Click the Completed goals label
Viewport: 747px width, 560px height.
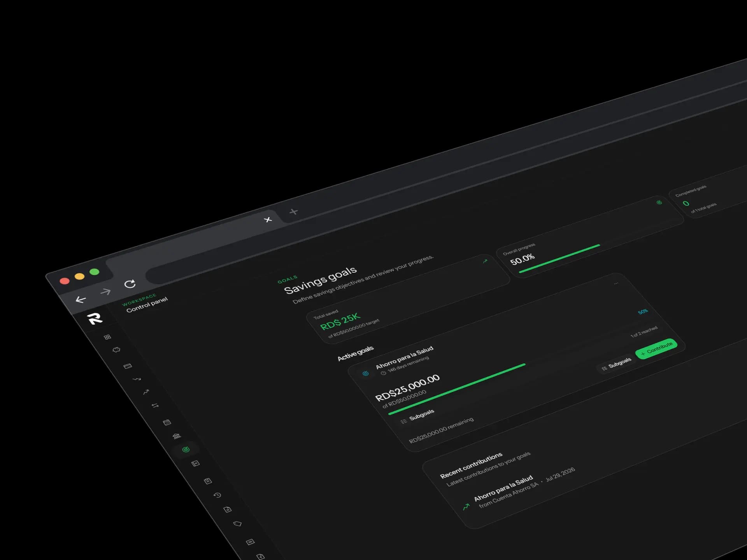(691, 191)
